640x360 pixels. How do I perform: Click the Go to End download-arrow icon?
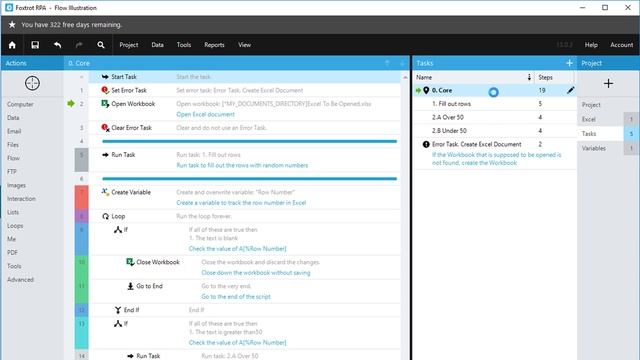pyautogui.click(x=130, y=286)
